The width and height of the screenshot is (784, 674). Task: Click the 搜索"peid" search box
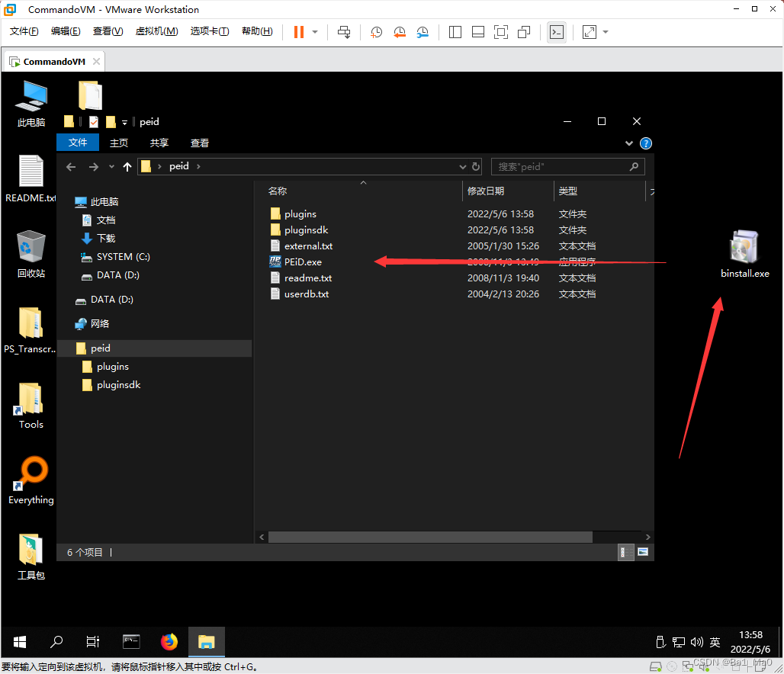568,166
